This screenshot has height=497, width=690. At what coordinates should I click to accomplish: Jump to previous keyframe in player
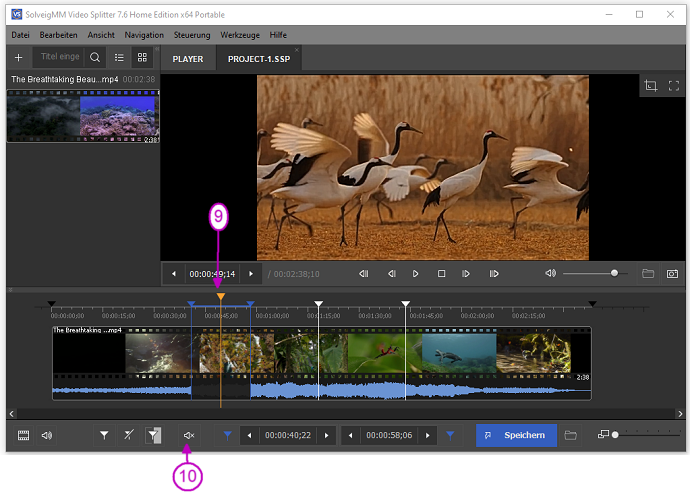pyautogui.click(x=363, y=274)
